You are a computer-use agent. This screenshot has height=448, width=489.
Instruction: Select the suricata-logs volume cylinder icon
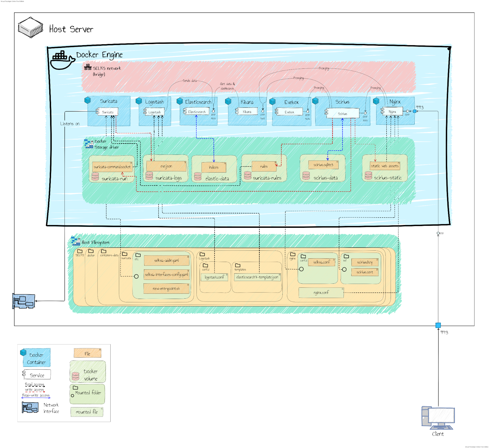[x=149, y=175]
